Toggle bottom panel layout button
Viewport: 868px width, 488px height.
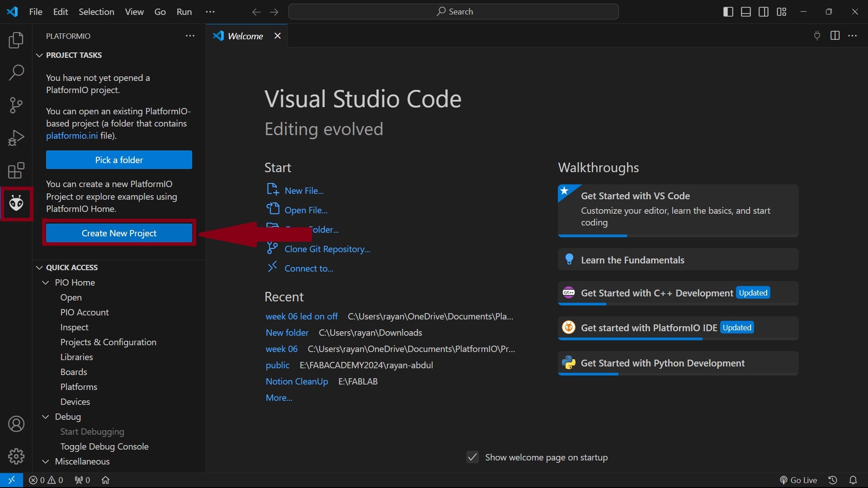click(746, 12)
